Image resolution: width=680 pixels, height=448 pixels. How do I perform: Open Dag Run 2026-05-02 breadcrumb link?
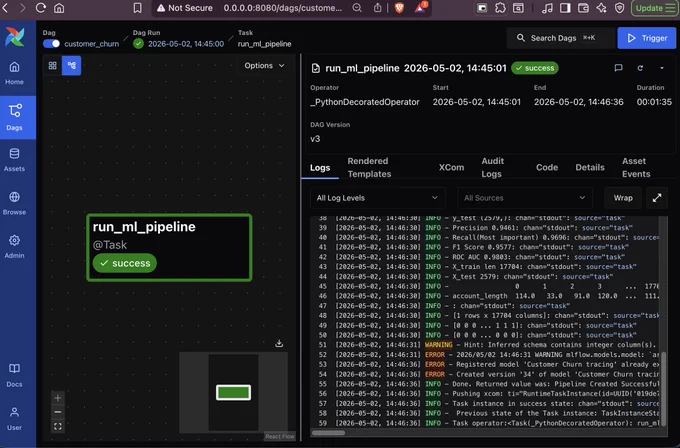pyautogui.click(x=186, y=44)
